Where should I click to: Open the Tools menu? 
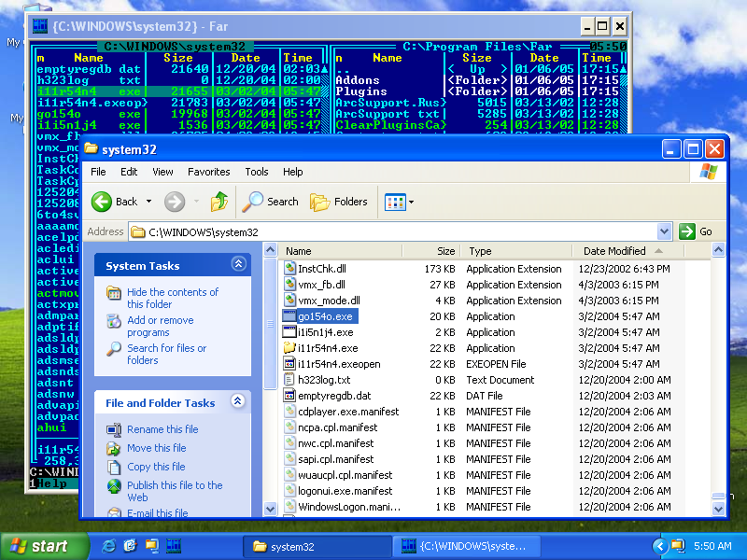pyautogui.click(x=257, y=172)
